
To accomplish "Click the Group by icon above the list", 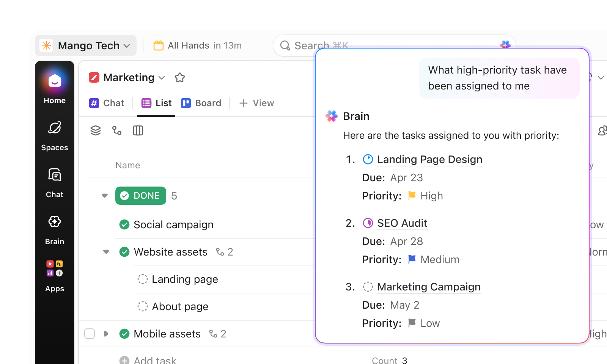I will 95,130.
